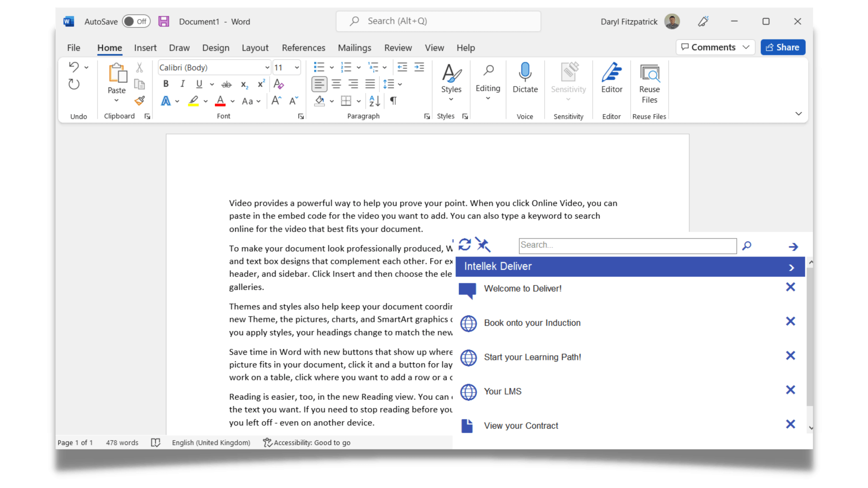Open the Book onto your Induction link
The width and height of the screenshot is (868, 488).
532,323
